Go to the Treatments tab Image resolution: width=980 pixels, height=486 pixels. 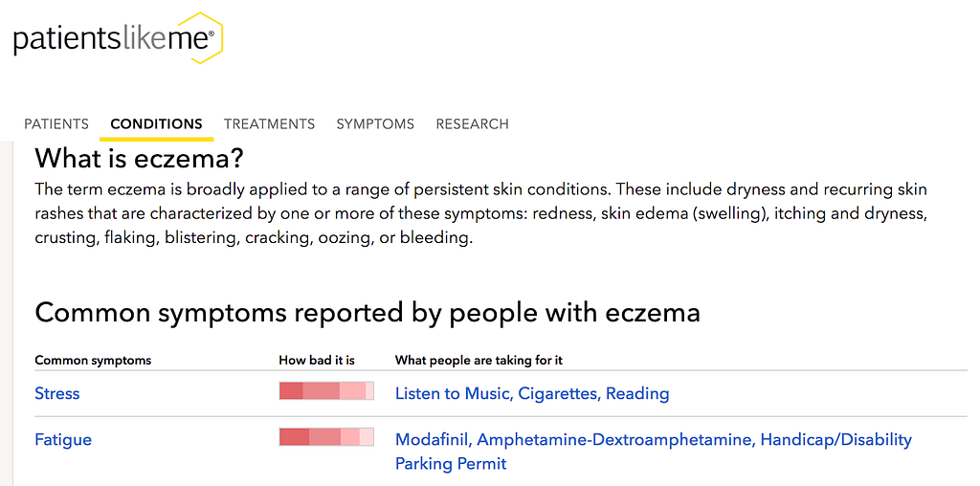269,124
